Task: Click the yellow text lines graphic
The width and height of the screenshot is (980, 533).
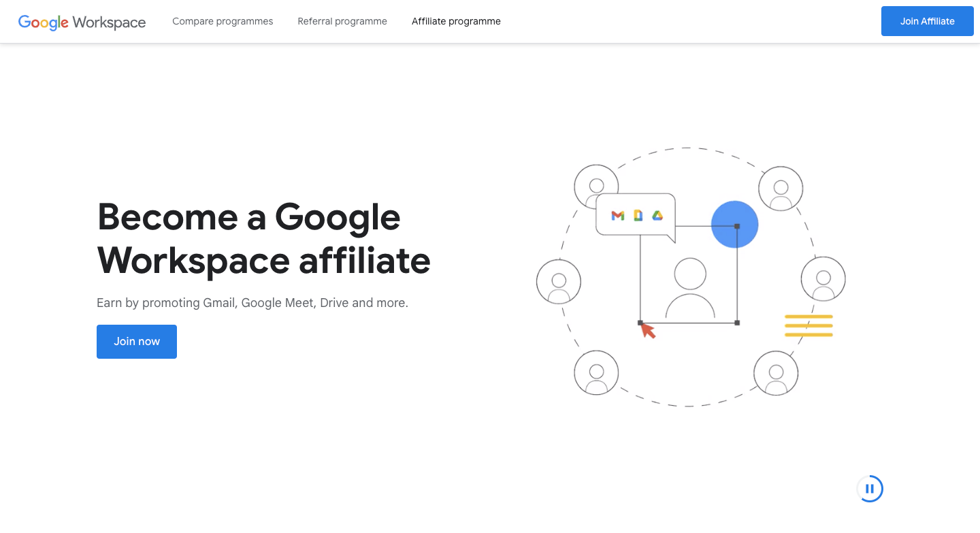Action: pyautogui.click(x=808, y=325)
